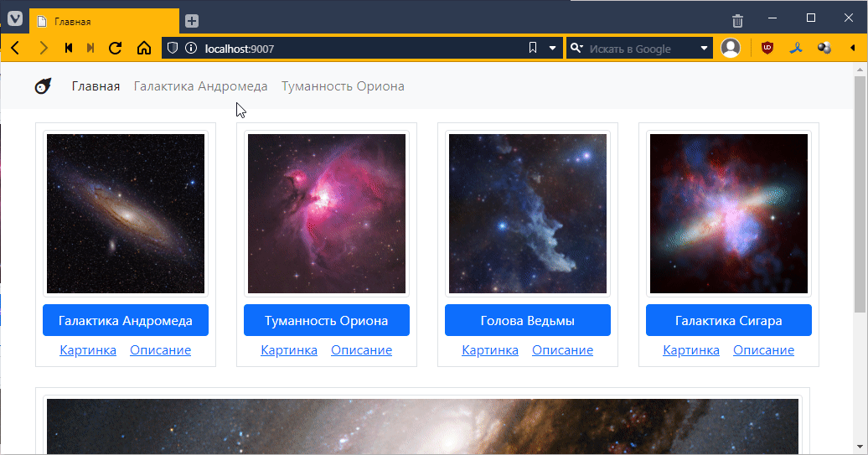Open a new tab with plus icon
The height and width of the screenshot is (455, 868).
[192, 21]
